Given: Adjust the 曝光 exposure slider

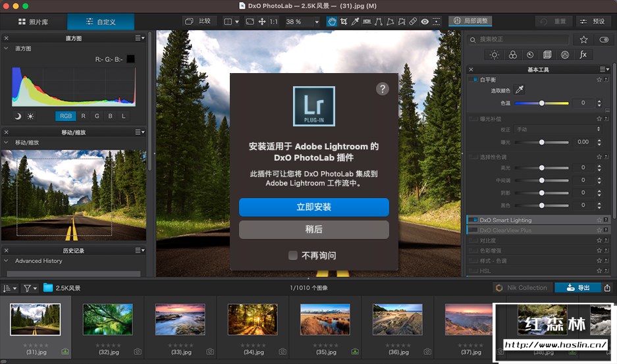Looking at the screenshot, I should 541,142.
